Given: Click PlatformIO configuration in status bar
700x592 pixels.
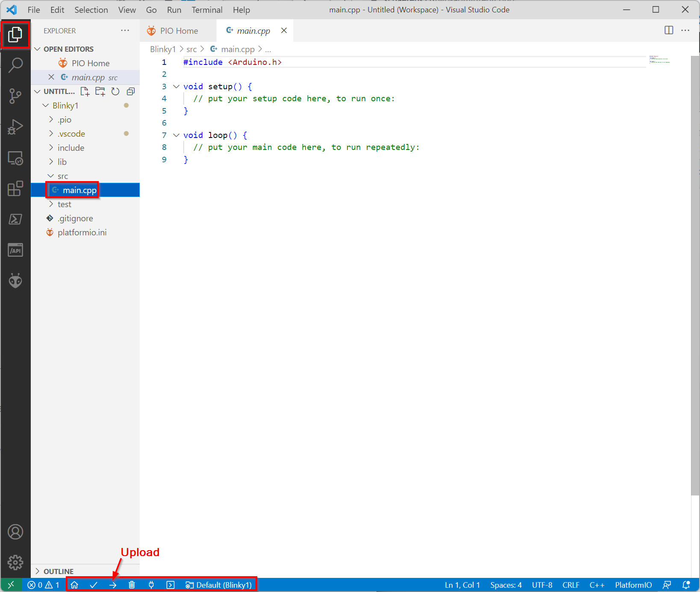Looking at the screenshot, I should (633, 585).
